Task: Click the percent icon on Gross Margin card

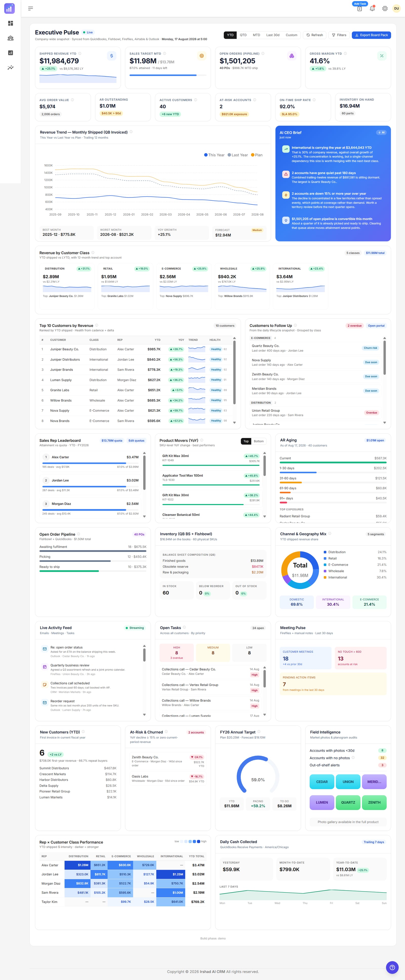Action: [x=382, y=56]
